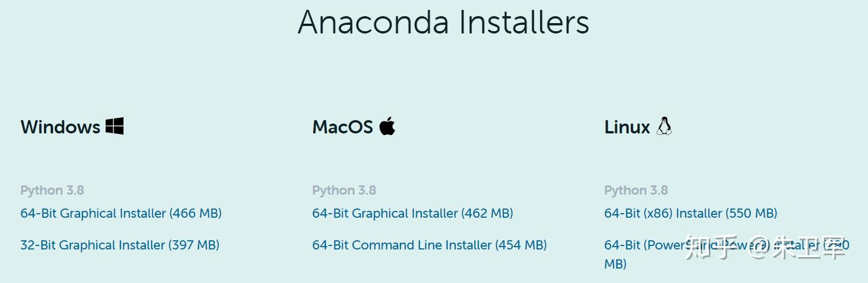868x283 pixels.
Task: Download Windows 32-Bit Graphical Installer (397 MB)
Action: tap(120, 245)
